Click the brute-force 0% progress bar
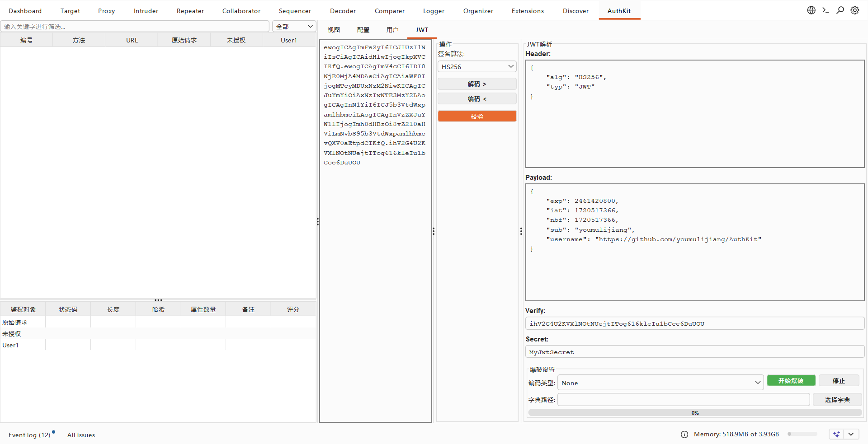The width and height of the screenshot is (868, 444). (695, 413)
